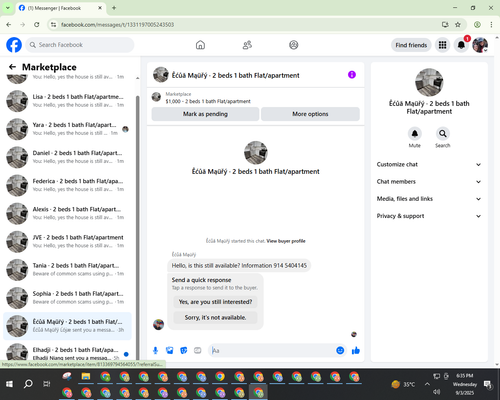Screen dimensions: 500x400
Task: Open View buyer profile link
Action: coord(286,241)
